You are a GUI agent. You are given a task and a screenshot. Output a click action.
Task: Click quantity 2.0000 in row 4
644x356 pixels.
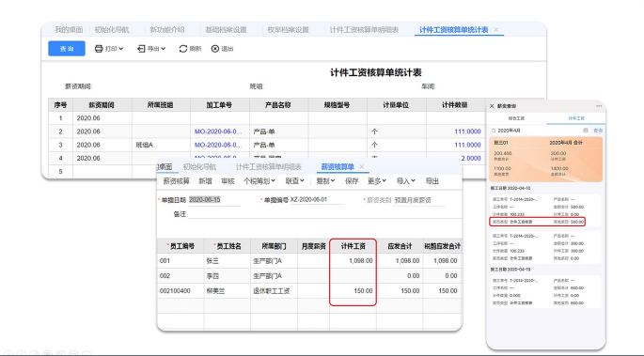coord(471,158)
